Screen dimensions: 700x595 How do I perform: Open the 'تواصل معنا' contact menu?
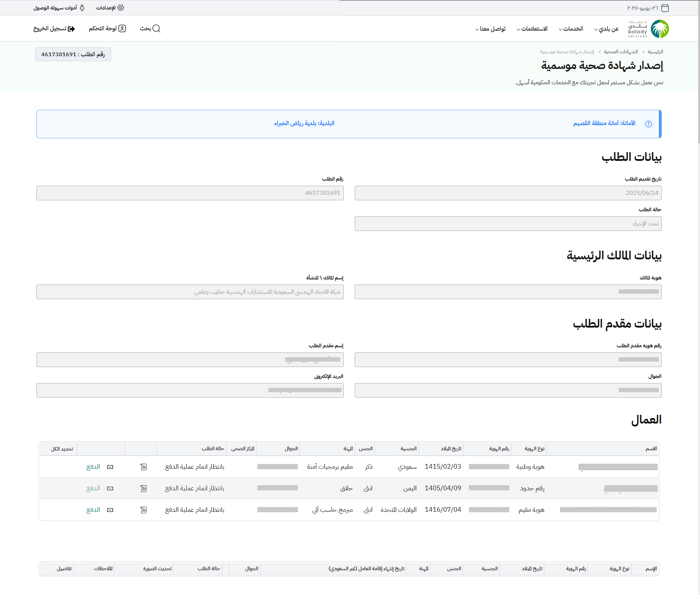(490, 29)
